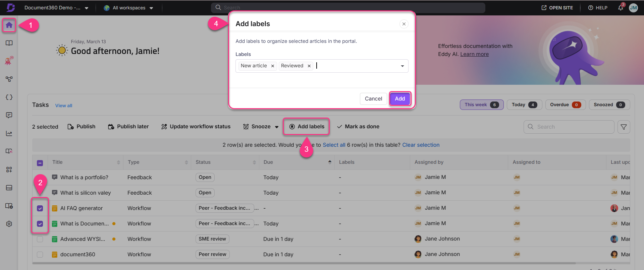Click the Select all rows link

pos(334,145)
